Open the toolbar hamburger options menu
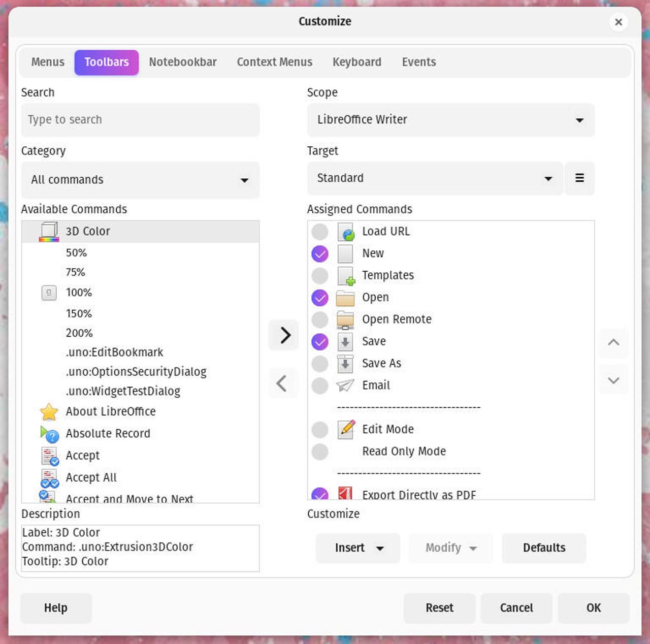The width and height of the screenshot is (650, 644). click(579, 178)
